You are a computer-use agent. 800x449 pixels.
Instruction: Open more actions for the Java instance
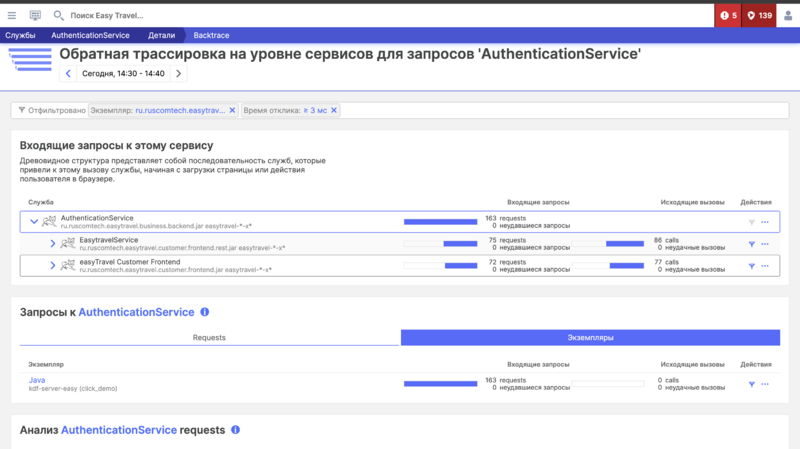pyautogui.click(x=765, y=384)
